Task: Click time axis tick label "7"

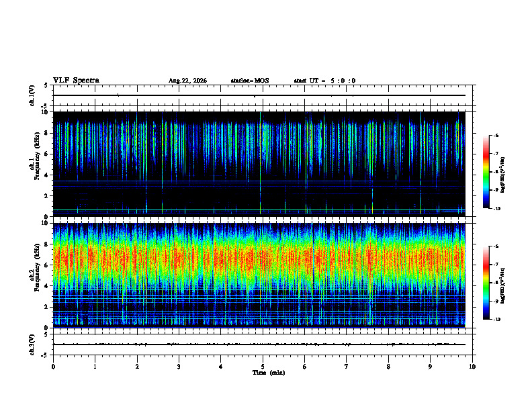Action: tap(347, 367)
